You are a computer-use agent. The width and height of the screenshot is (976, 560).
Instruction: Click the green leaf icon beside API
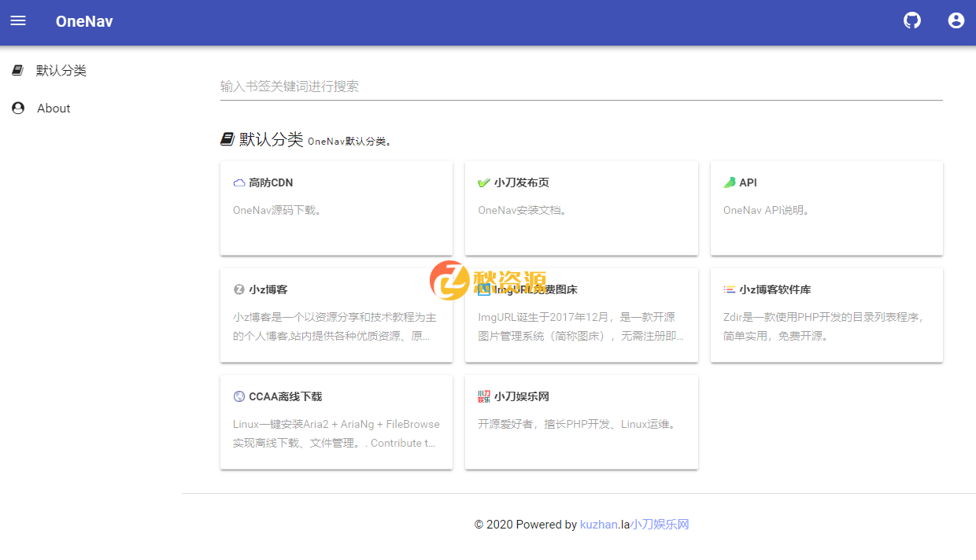click(730, 182)
